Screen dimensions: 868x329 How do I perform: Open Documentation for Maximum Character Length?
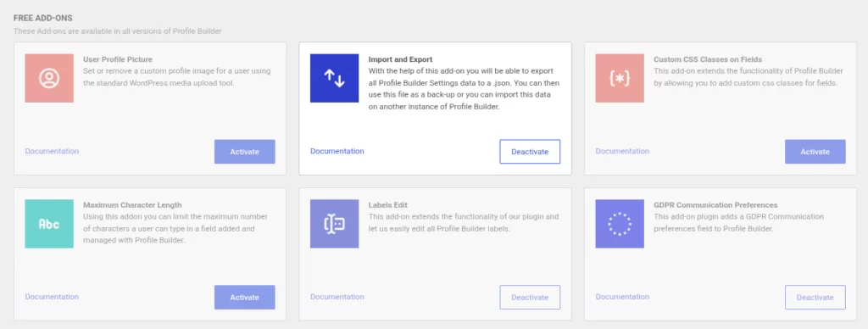[x=52, y=297]
